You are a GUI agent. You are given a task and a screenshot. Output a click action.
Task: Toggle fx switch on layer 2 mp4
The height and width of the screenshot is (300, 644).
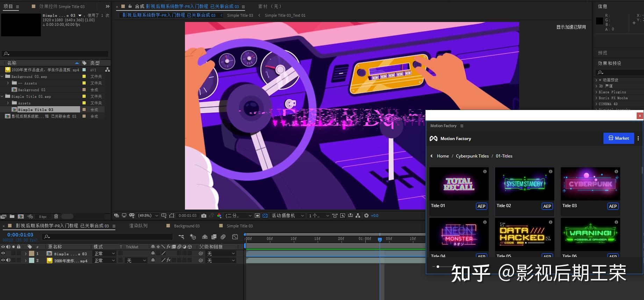point(169,261)
